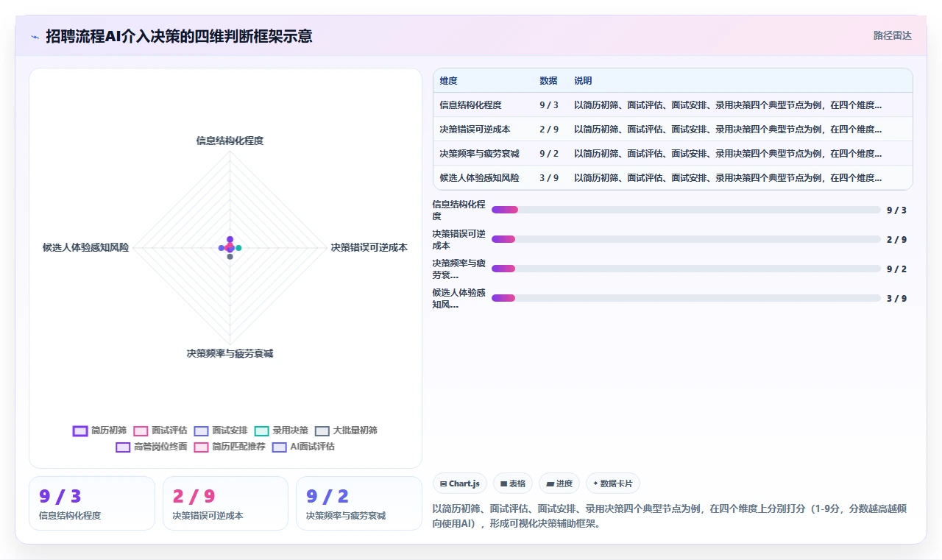
Task: Click the 维度 column header
Action: 448,81
